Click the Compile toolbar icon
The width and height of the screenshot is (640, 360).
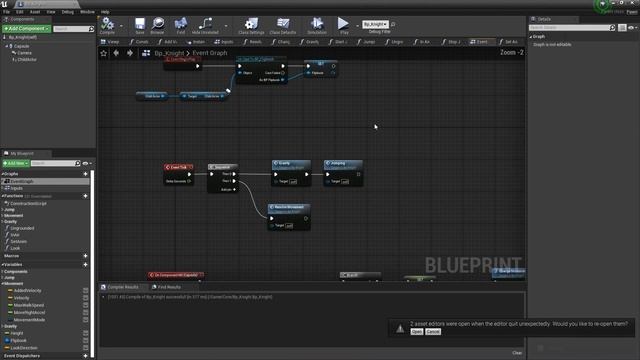107,24
